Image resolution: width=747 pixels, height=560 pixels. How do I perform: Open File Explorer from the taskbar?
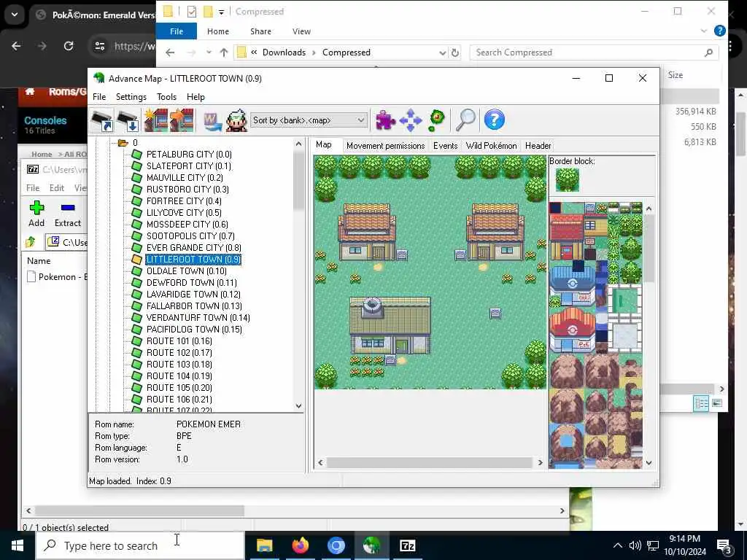264,545
